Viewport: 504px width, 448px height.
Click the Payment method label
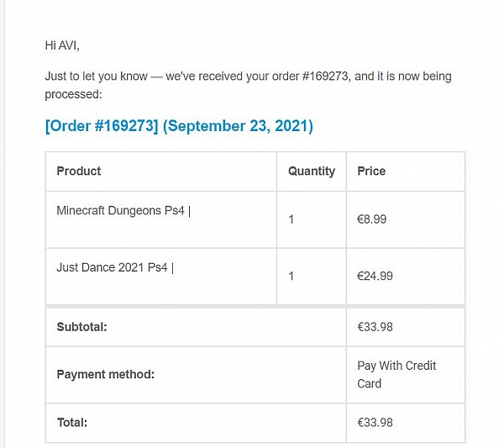tap(106, 374)
